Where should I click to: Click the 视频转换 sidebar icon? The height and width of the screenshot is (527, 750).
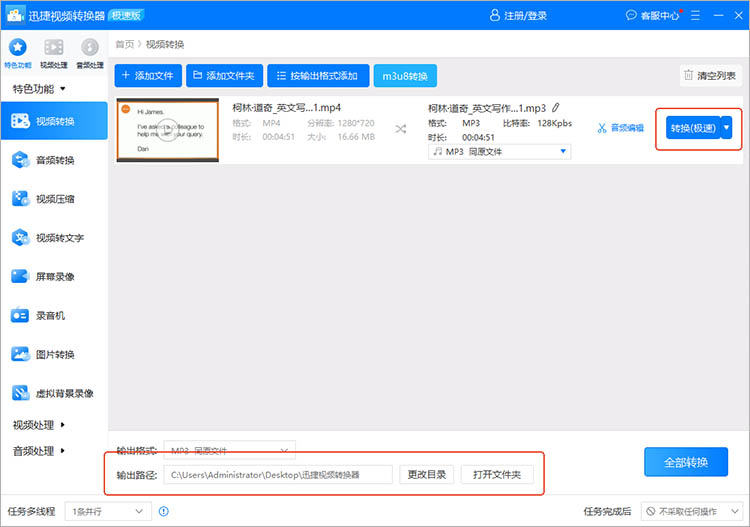(x=20, y=121)
